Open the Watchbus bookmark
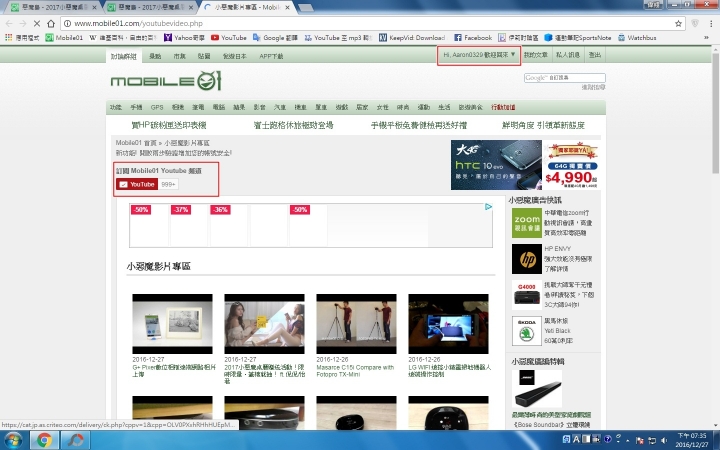The image size is (720, 450). pos(637,38)
